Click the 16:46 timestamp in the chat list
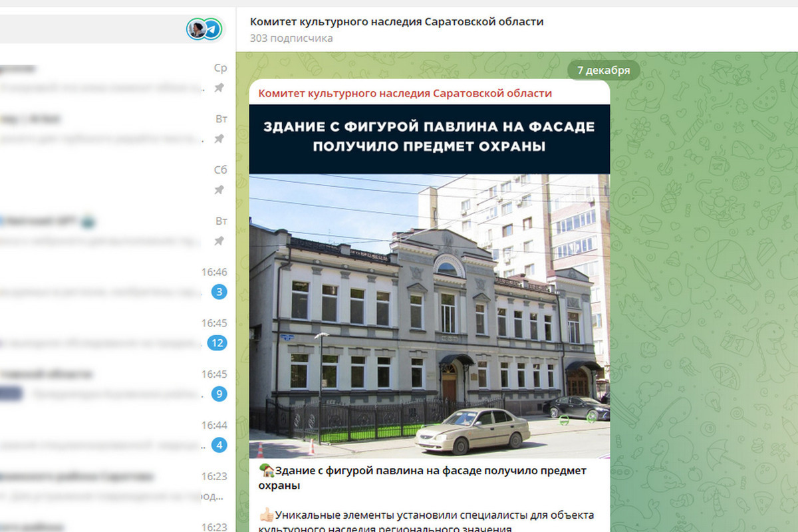This screenshot has width=798, height=532. (x=214, y=272)
